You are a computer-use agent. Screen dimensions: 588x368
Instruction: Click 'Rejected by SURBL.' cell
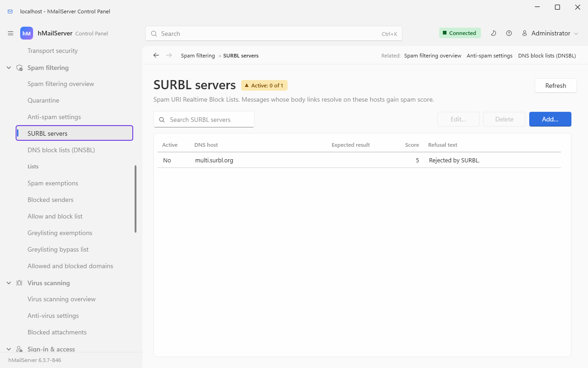(454, 161)
